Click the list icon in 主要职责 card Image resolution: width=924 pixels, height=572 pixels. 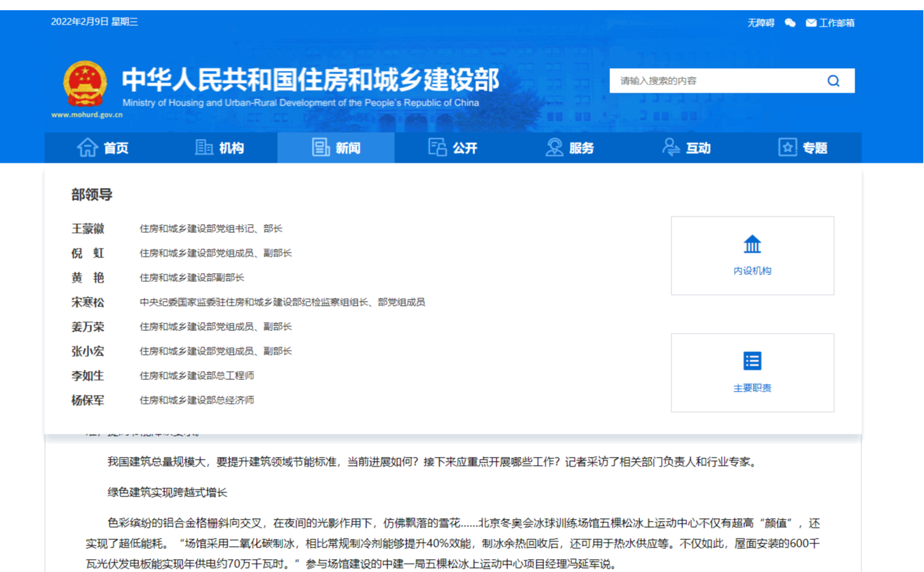[752, 361]
